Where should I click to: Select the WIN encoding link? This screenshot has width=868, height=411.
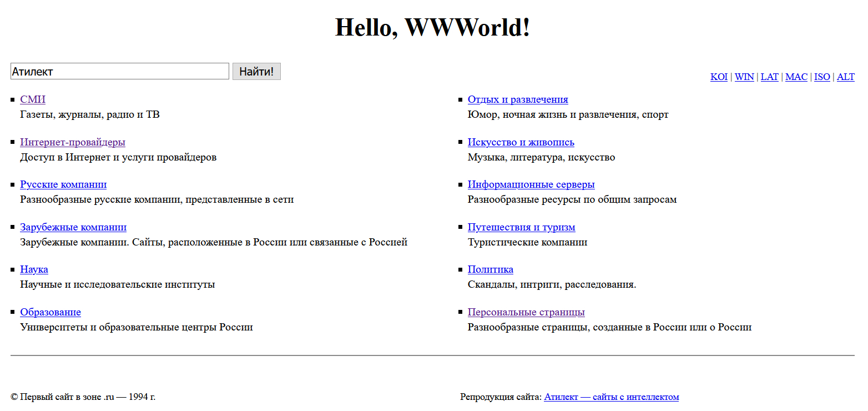pyautogui.click(x=744, y=77)
